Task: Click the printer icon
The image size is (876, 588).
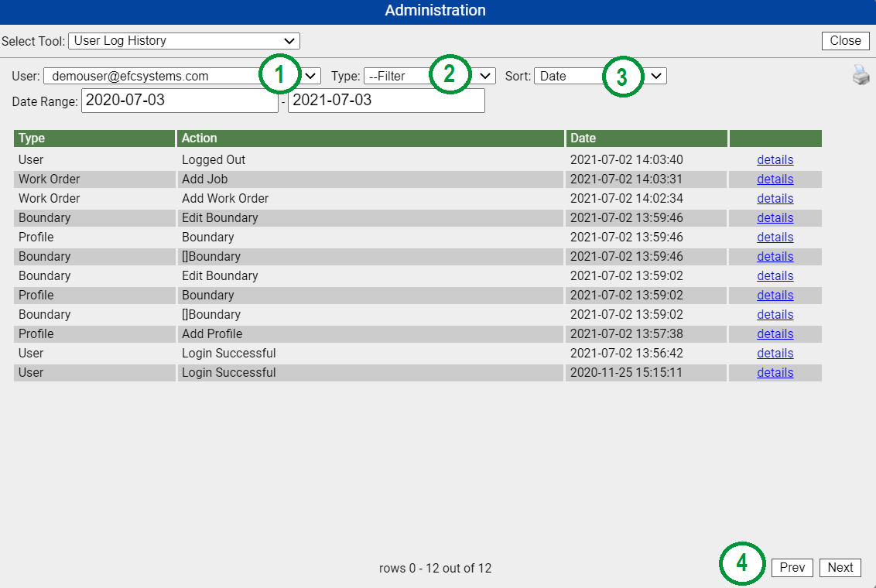Action: coord(861,75)
